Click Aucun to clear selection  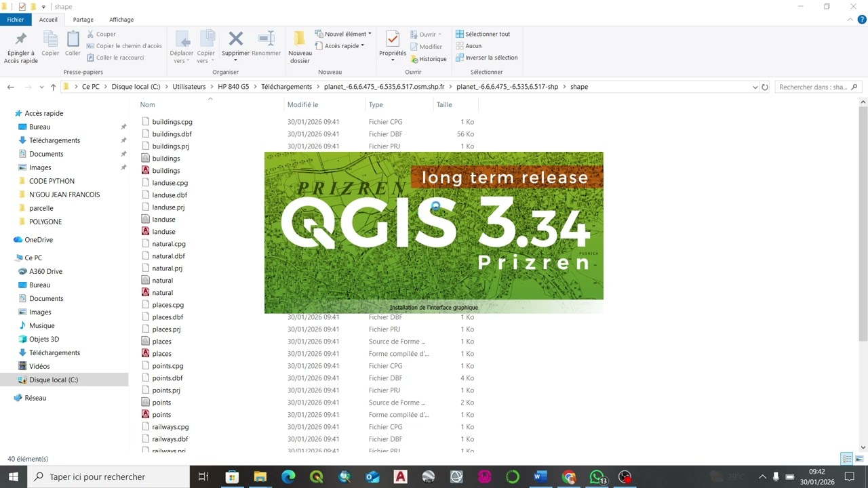469,46
